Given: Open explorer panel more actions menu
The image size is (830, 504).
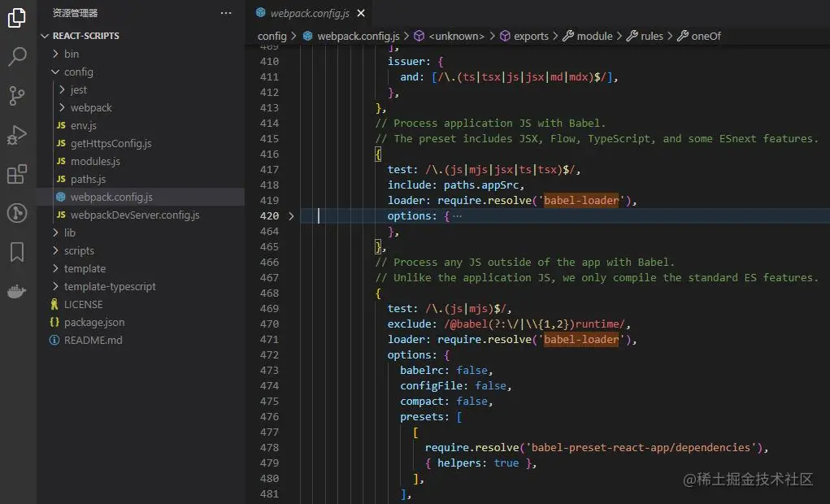Looking at the screenshot, I should pos(226,13).
